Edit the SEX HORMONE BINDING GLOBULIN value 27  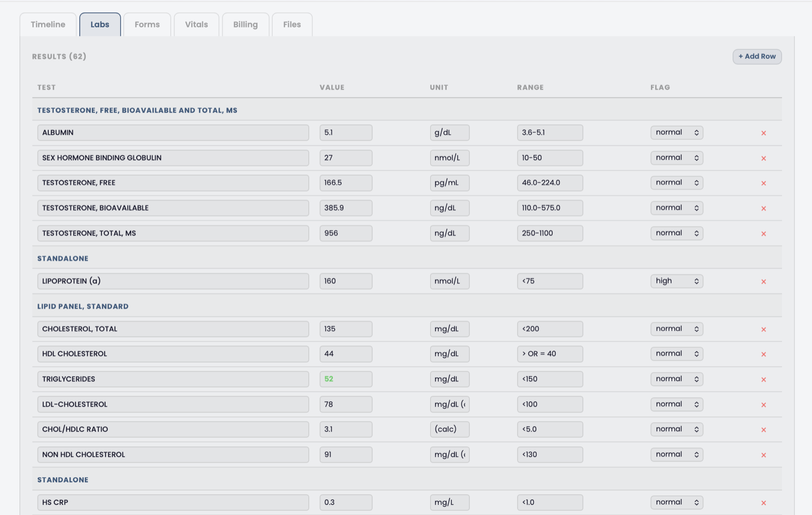[346, 158]
